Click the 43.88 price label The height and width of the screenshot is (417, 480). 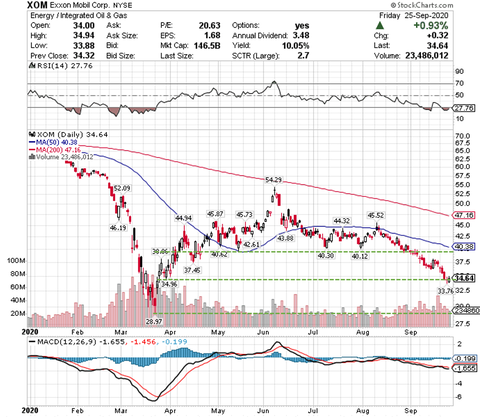pos(285,238)
